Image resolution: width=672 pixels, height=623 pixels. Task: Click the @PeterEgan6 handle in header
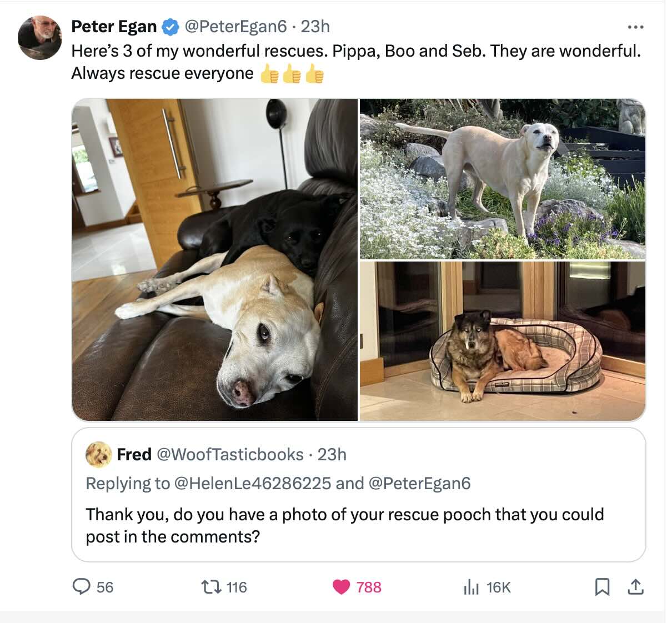[x=235, y=27]
